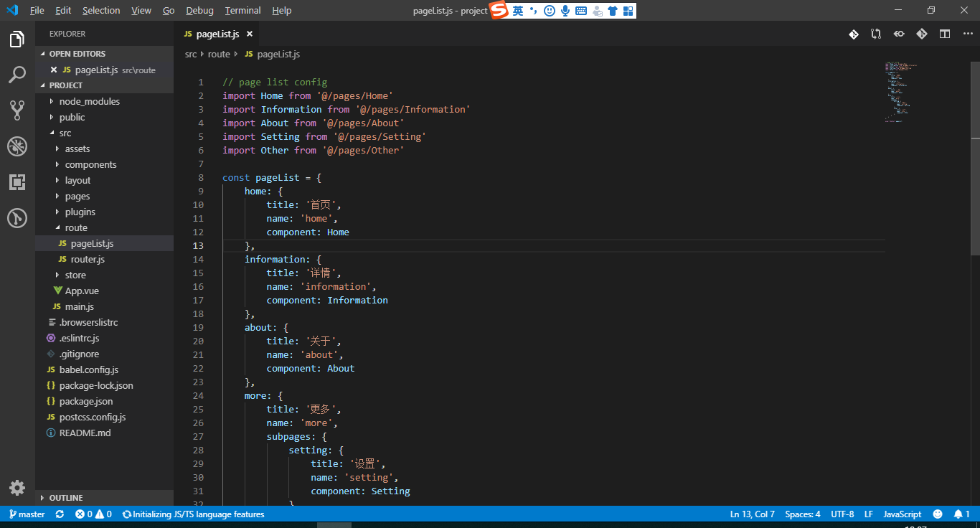Click the microphone voice input on IME bar
980x528 pixels.
pyautogui.click(x=565, y=11)
